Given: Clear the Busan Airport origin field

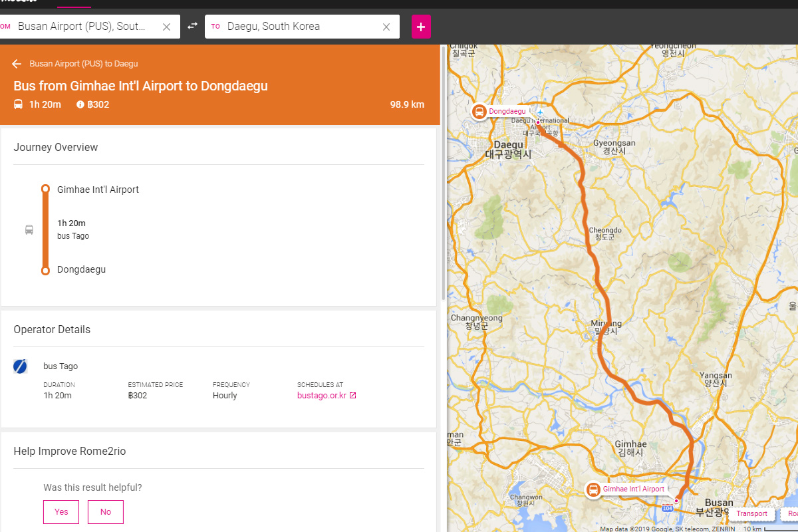Looking at the screenshot, I should (x=166, y=27).
